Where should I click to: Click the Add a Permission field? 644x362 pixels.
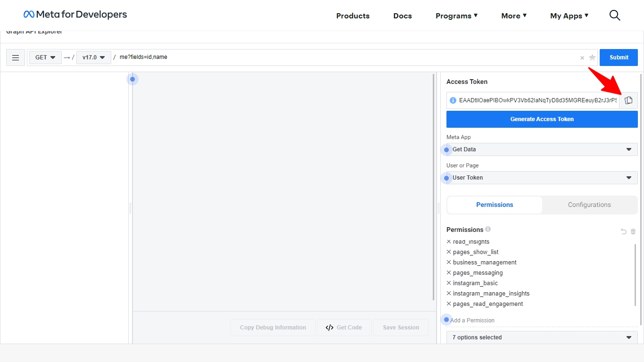(519, 321)
